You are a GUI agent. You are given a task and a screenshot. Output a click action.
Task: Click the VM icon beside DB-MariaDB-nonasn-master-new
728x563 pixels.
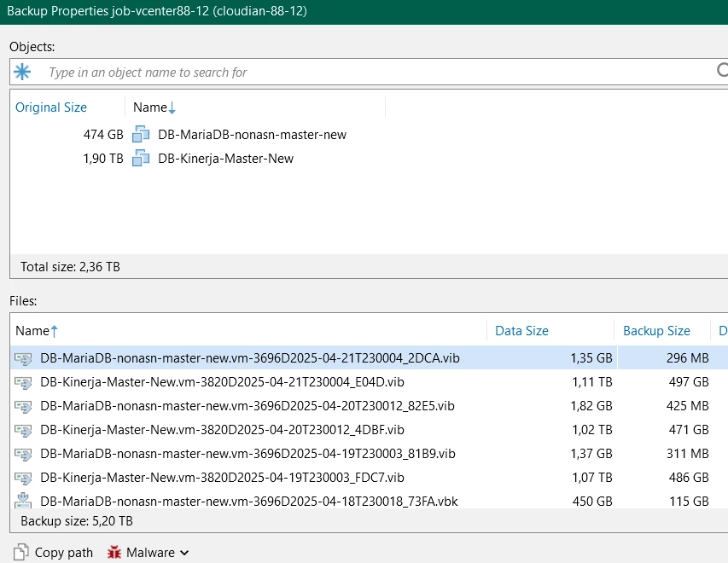click(x=141, y=135)
